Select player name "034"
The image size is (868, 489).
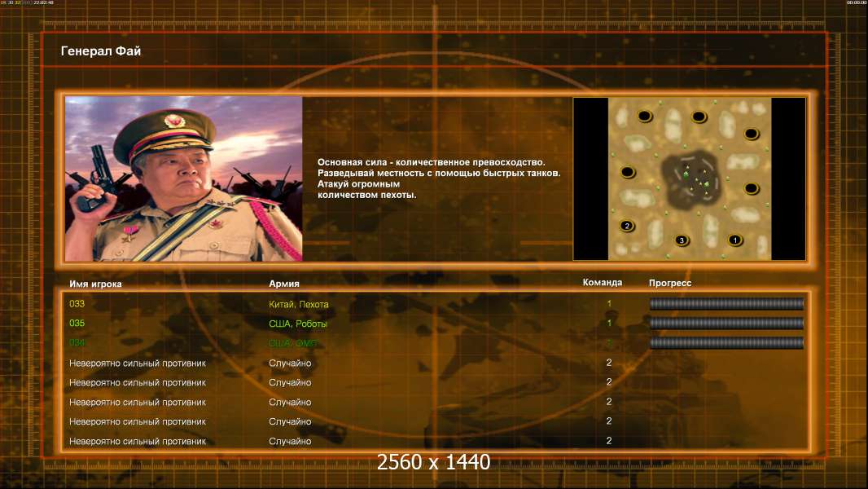[x=77, y=343]
